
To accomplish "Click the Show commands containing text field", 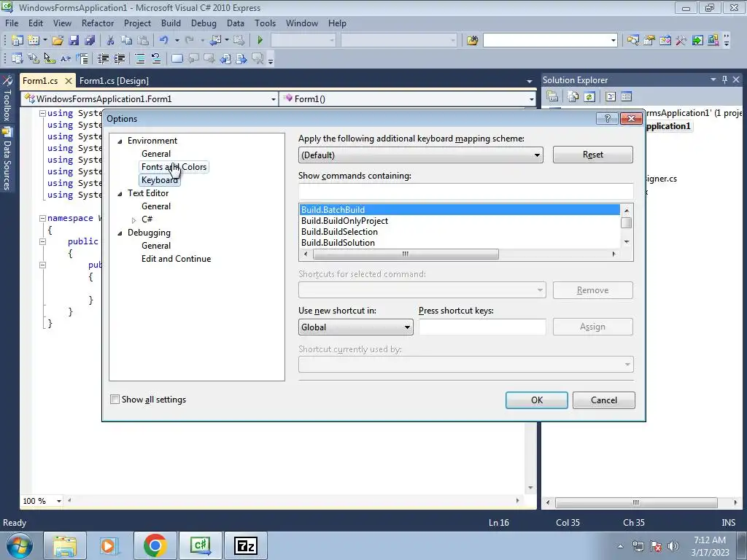I will pos(465,192).
